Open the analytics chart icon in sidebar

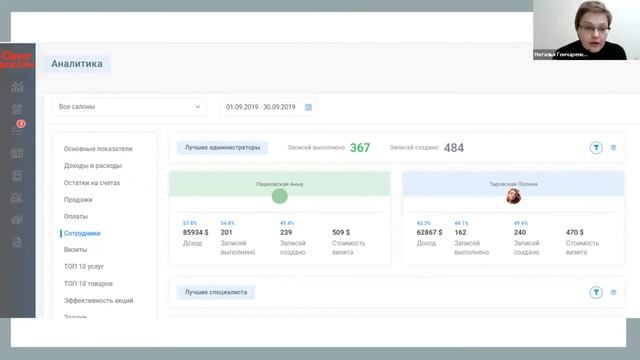click(x=17, y=87)
